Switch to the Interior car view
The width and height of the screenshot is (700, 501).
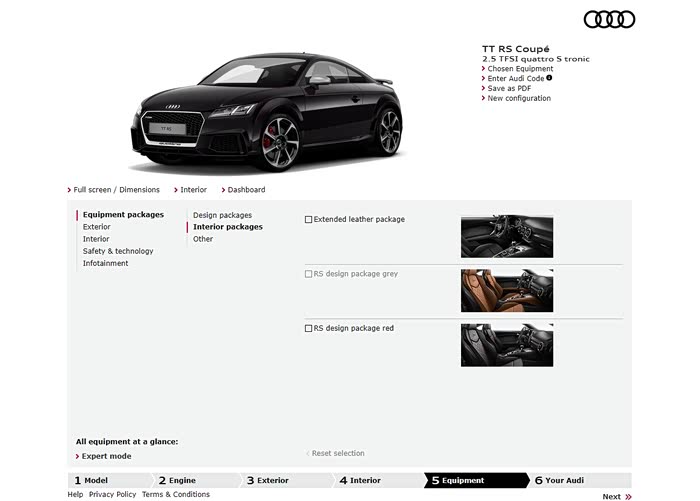[193, 190]
